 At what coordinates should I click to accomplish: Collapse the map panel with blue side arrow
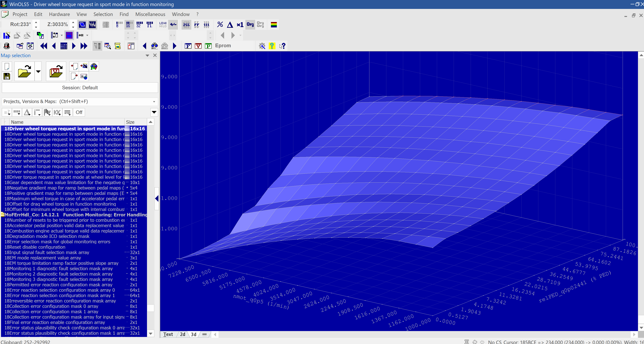pyautogui.click(x=157, y=199)
